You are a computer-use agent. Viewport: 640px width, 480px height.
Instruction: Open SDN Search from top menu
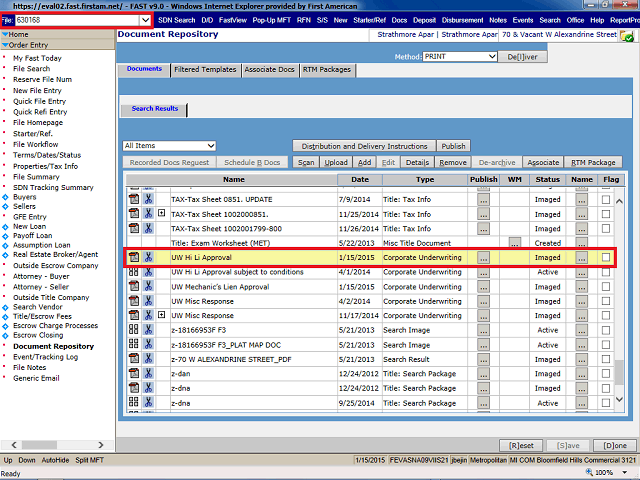pyautogui.click(x=177, y=20)
